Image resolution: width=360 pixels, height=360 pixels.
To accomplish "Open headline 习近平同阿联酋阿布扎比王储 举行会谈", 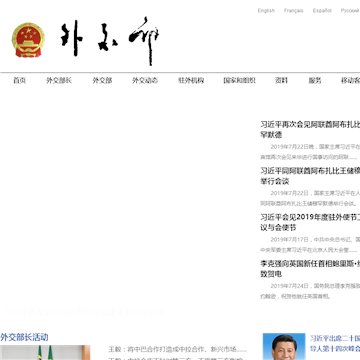I will point(310,176).
